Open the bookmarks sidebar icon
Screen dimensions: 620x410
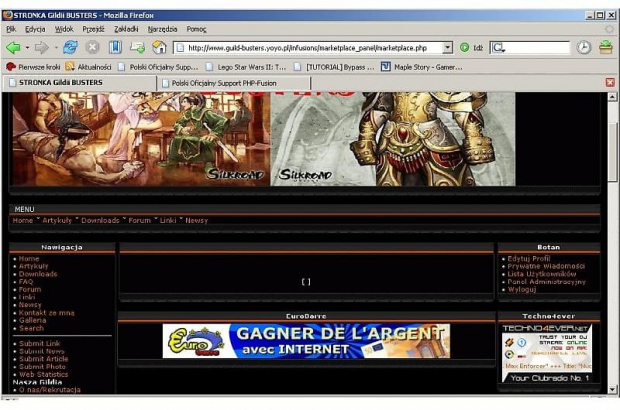tap(115, 47)
